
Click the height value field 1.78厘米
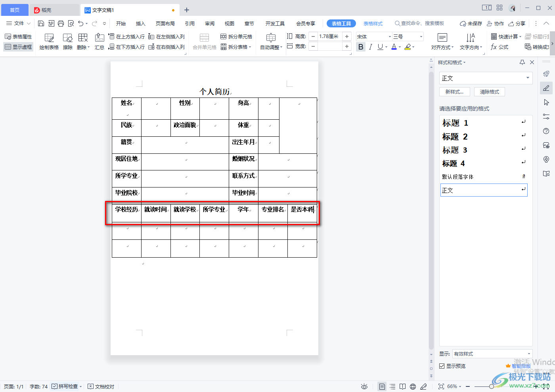coord(330,36)
